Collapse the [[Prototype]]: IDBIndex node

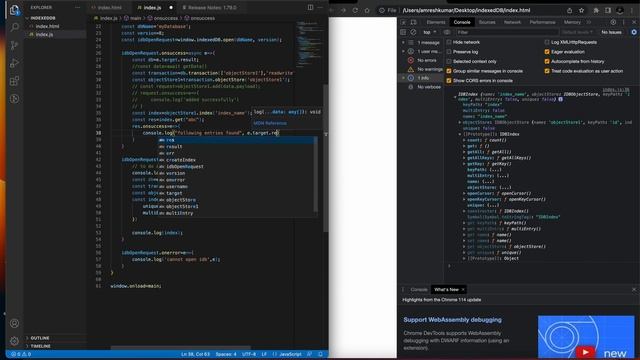pyautogui.click(x=460, y=134)
